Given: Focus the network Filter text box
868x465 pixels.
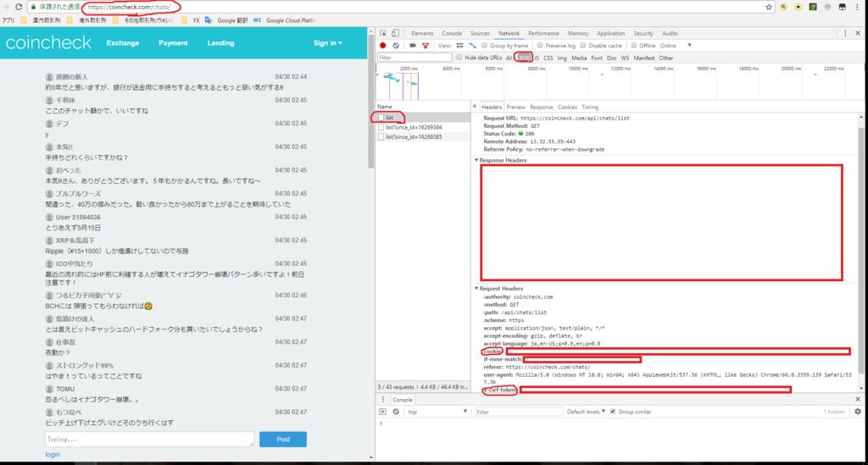Looking at the screenshot, I should 414,58.
